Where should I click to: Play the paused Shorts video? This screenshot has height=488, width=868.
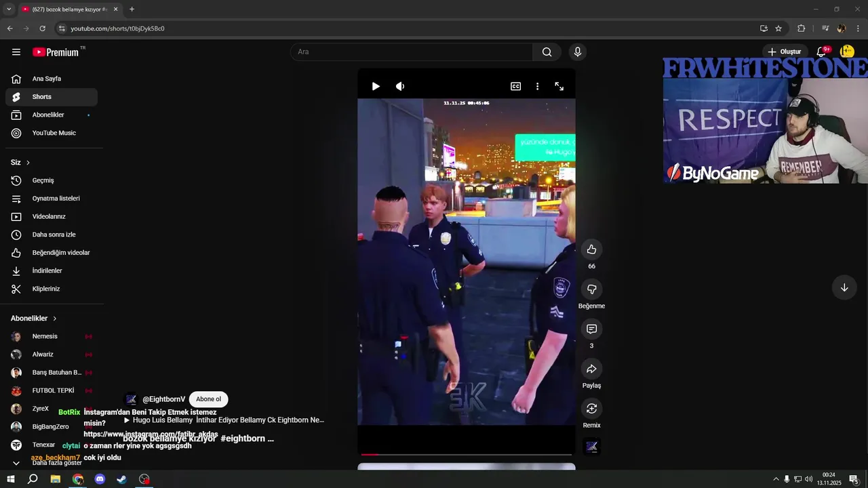tap(376, 86)
